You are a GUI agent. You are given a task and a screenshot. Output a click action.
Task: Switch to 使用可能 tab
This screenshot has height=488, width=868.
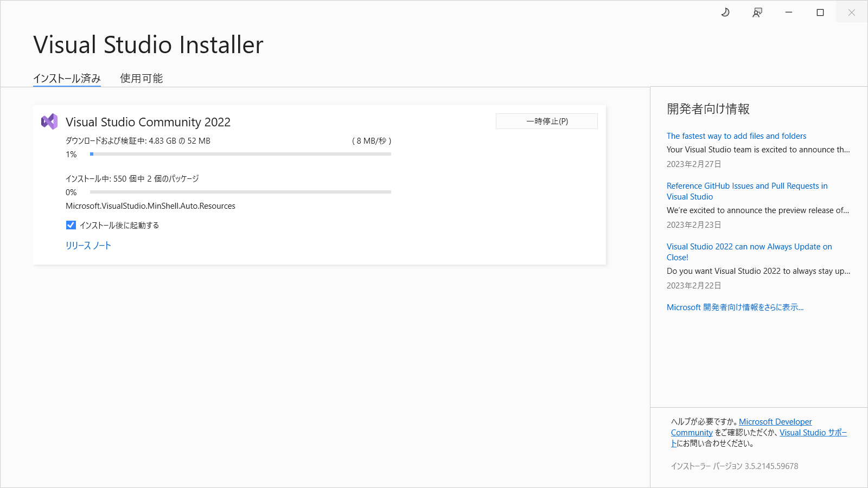(142, 79)
